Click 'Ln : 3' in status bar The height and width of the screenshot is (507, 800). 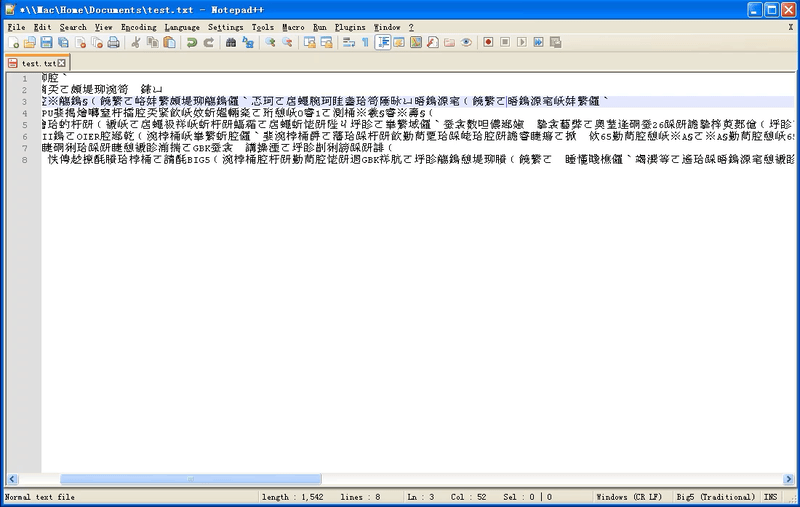(421, 497)
